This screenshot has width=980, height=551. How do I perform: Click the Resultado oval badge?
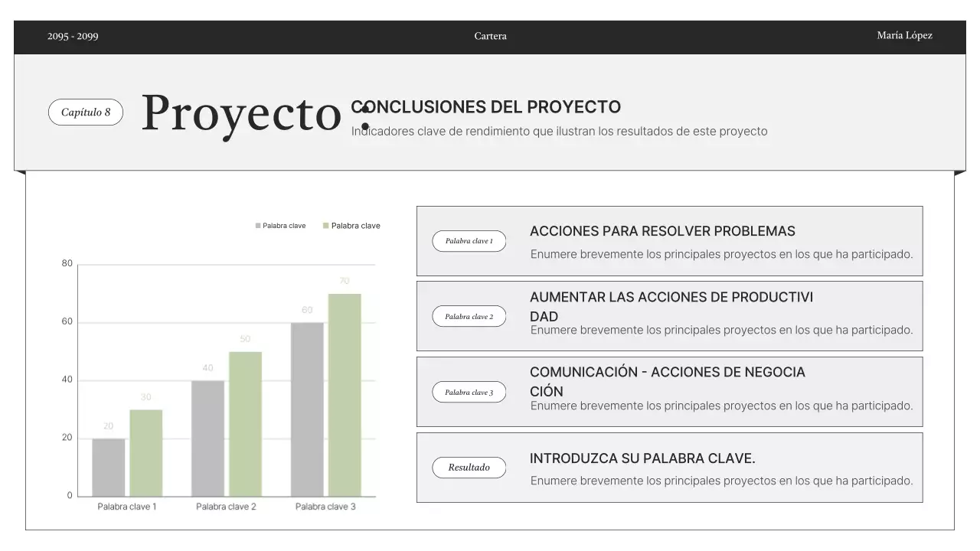pos(469,467)
